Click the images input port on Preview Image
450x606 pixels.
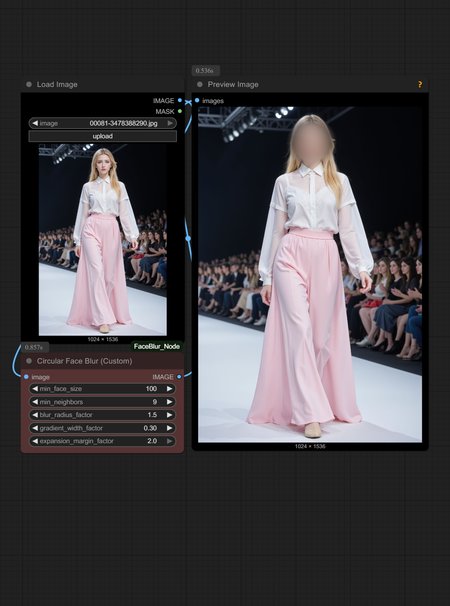coord(197,100)
